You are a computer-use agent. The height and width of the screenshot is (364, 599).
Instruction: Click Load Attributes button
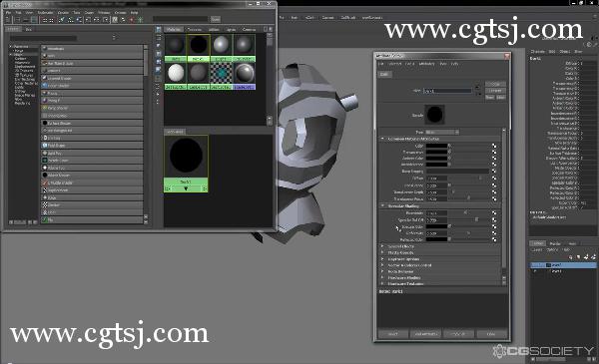(425, 334)
